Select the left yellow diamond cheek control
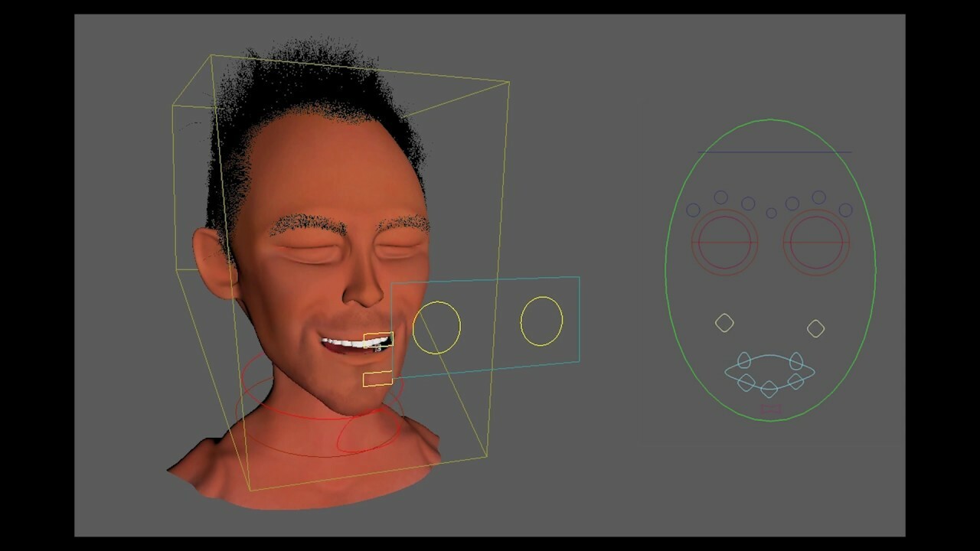Image resolution: width=980 pixels, height=551 pixels. tap(724, 323)
